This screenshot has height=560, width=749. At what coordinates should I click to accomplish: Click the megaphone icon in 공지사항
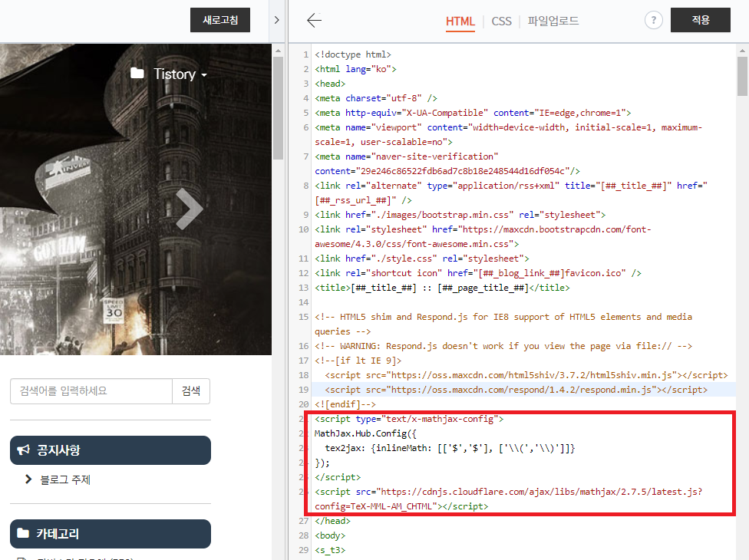[23, 450]
